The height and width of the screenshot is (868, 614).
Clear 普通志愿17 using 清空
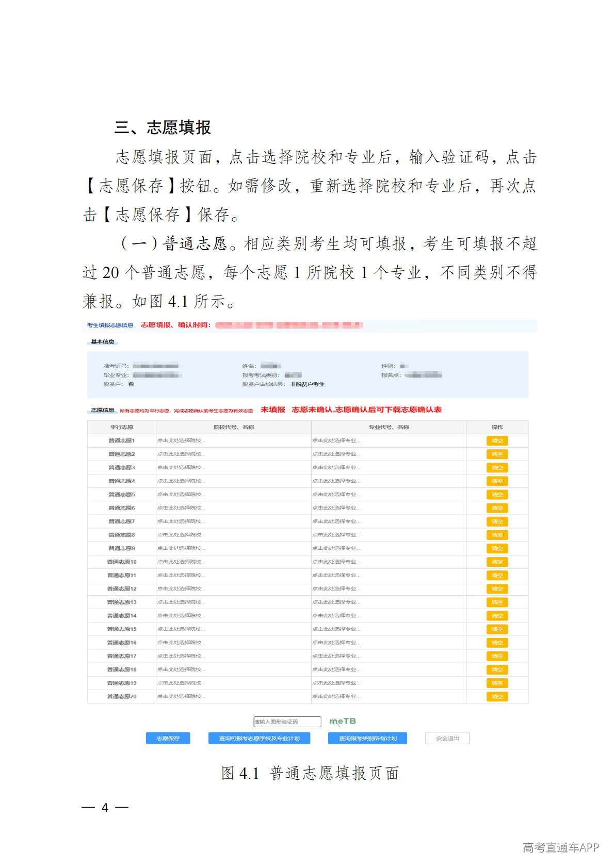[x=497, y=656]
